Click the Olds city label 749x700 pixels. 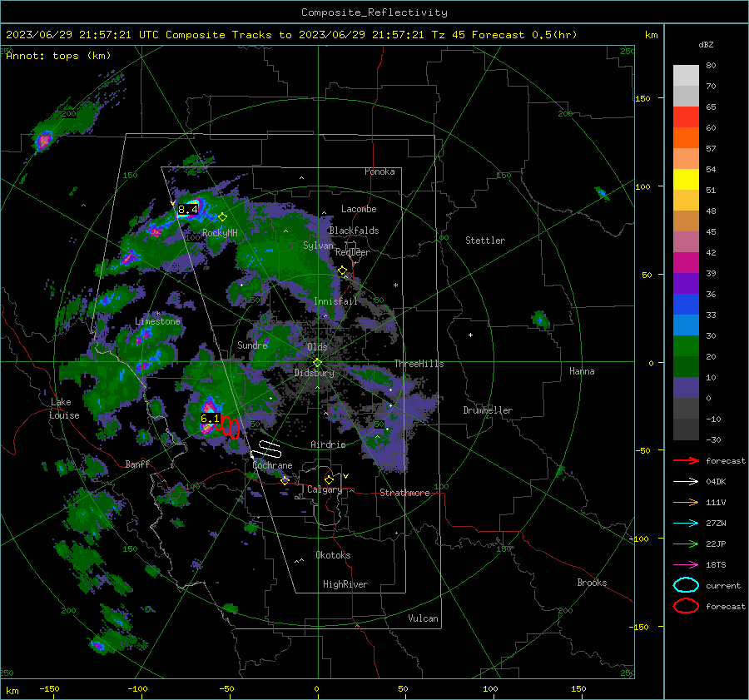317,347
